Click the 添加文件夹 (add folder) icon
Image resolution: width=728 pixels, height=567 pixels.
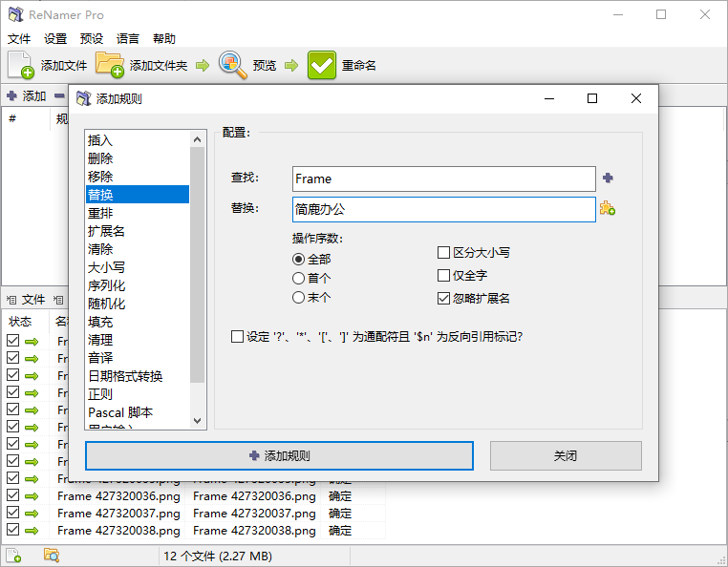110,65
